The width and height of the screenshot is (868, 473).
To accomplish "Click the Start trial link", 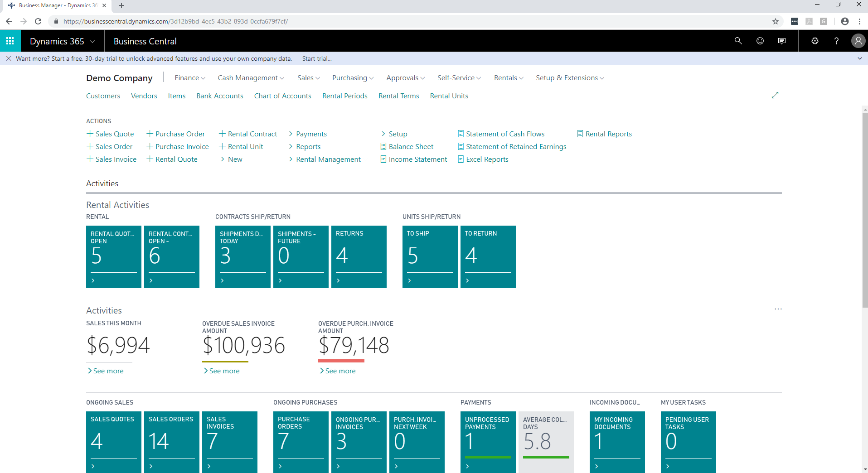I will [317, 58].
